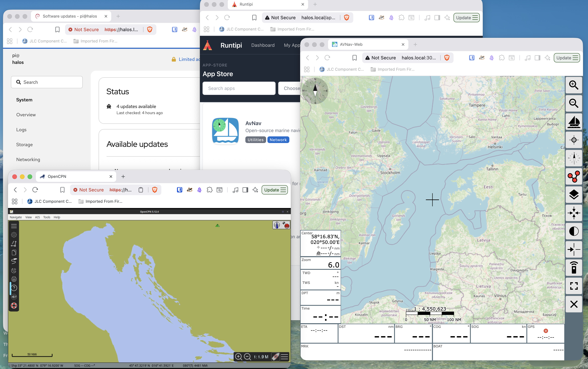588x369 pixels.
Task: Open OpenCPN settings via the gear icon
Action: [x=14, y=235]
